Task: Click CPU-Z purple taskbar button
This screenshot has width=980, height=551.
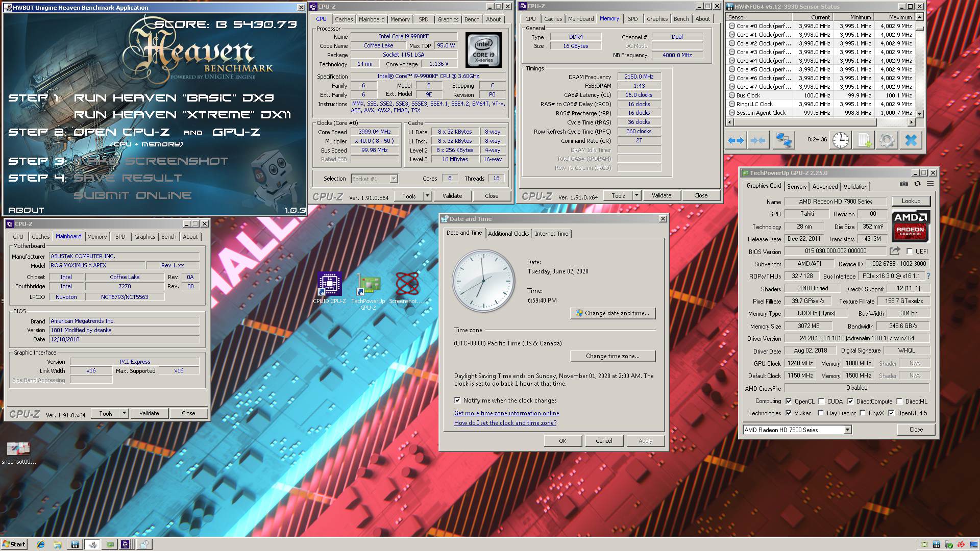Action: [126, 544]
